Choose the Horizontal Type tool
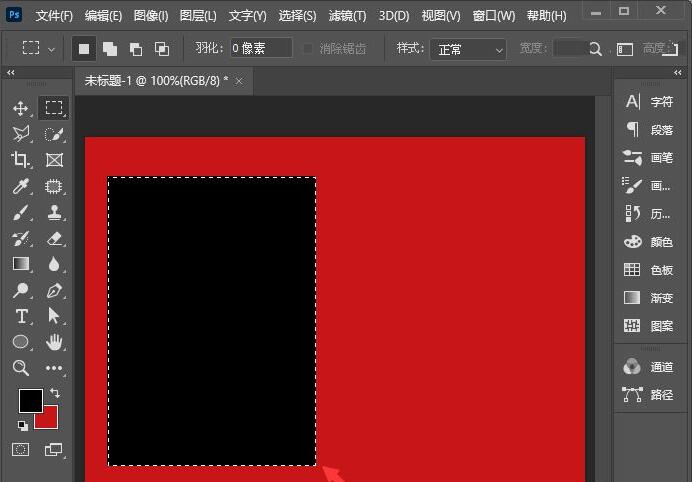The image size is (692, 482). [21, 316]
